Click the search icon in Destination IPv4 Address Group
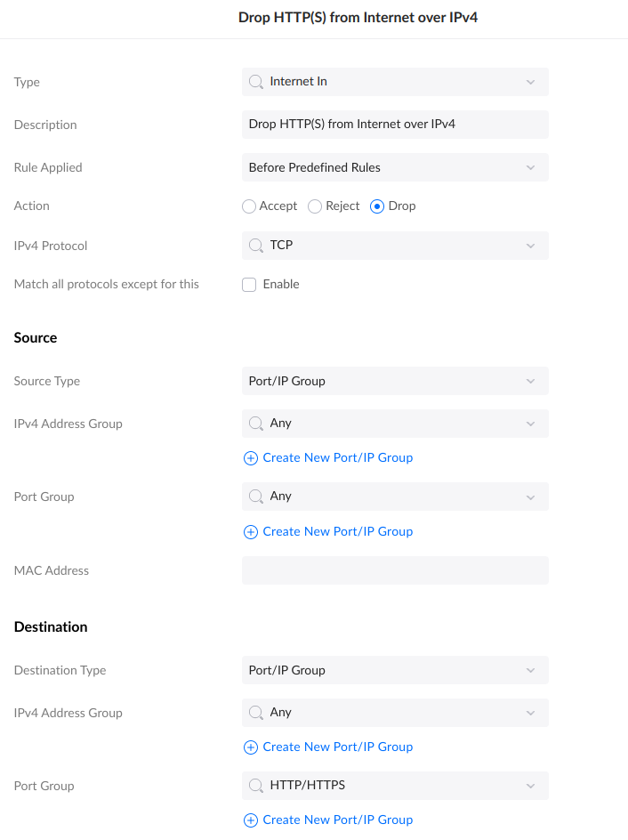The image size is (628, 840). coord(255,713)
